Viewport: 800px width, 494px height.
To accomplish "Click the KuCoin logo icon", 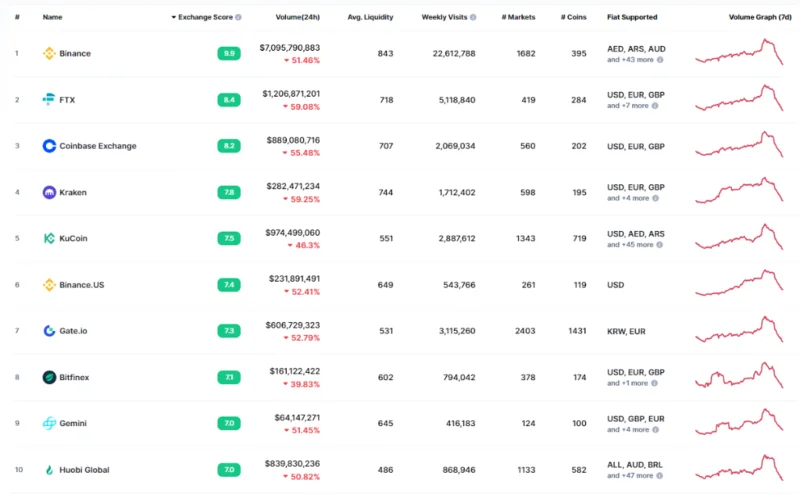I will (49, 238).
